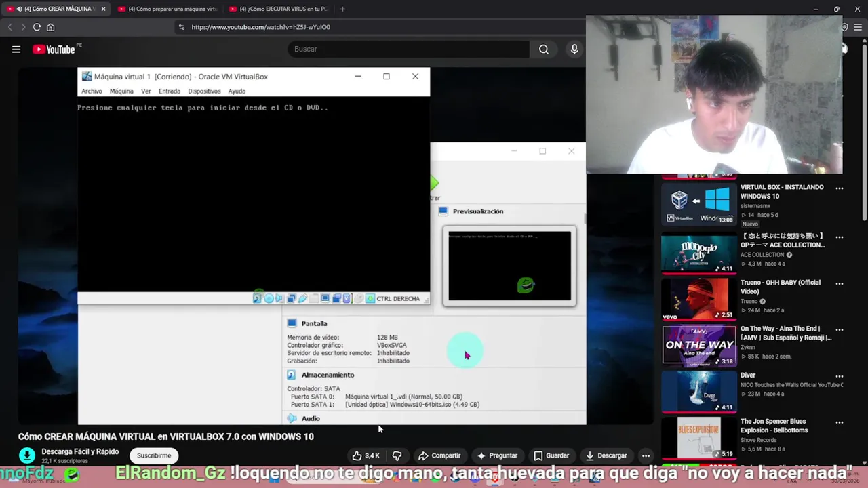Open more actions menu beside Descargar
The height and width of the screenshot is (488, 868).
pos(646,455)
